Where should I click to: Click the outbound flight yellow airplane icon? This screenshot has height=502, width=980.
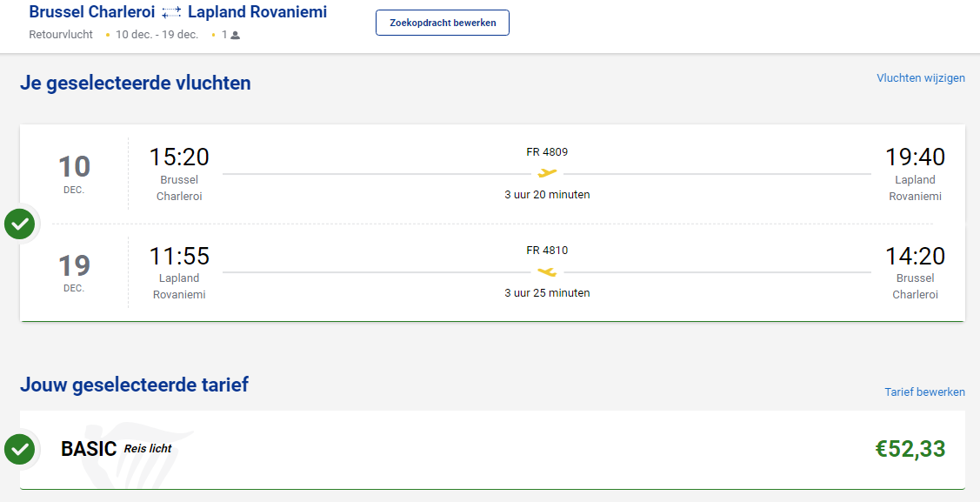coord(547,173)
